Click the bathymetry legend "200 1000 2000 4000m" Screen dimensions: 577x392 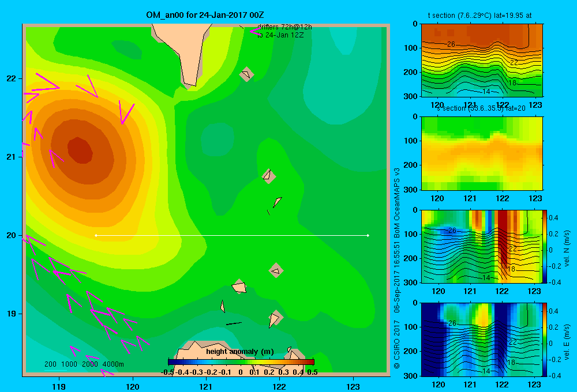click(x=84, y=364)
